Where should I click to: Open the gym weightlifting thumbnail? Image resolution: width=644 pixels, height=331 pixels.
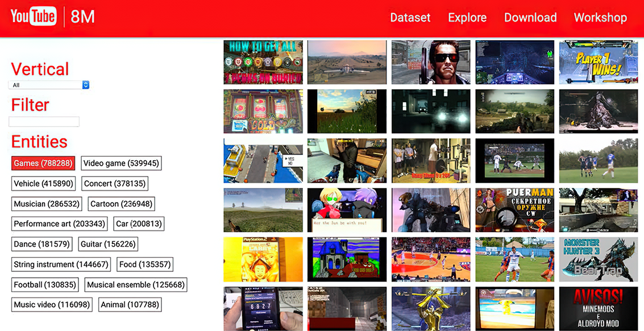(431, 160)
